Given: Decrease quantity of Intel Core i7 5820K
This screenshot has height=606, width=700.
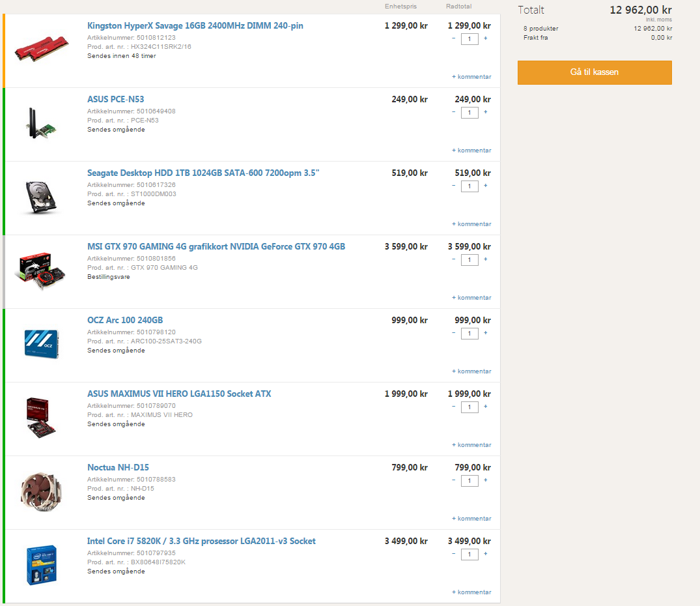Looking at the screenshot, I should 454,555.
